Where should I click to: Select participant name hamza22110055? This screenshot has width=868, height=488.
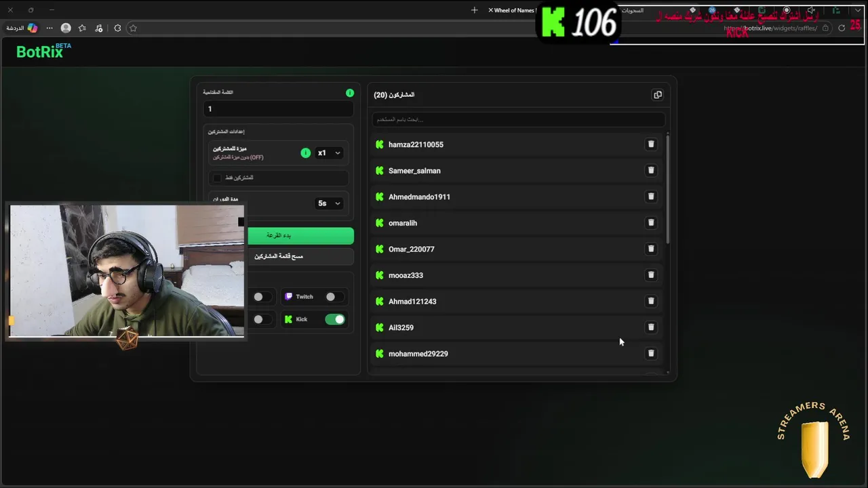click(416, 144)
